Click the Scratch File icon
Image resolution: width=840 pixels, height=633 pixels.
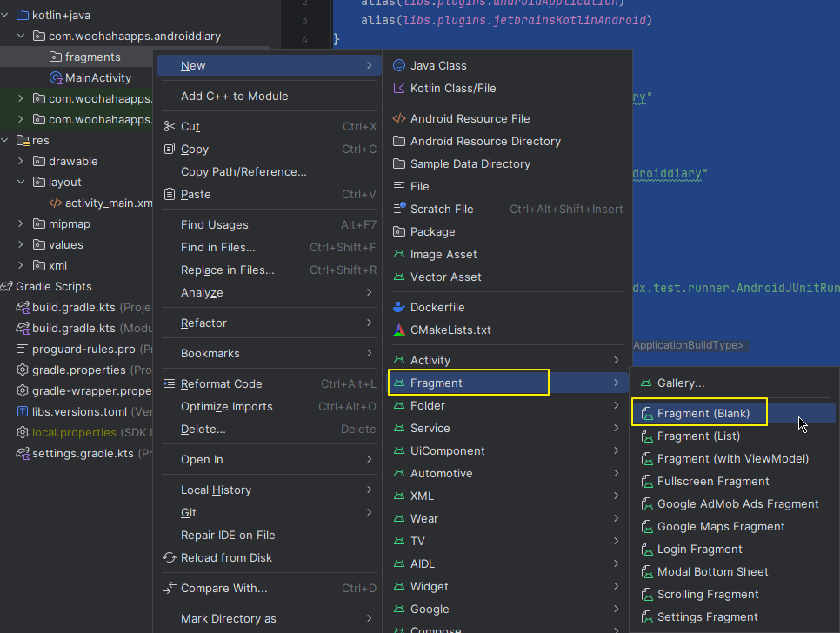(399, 209)
